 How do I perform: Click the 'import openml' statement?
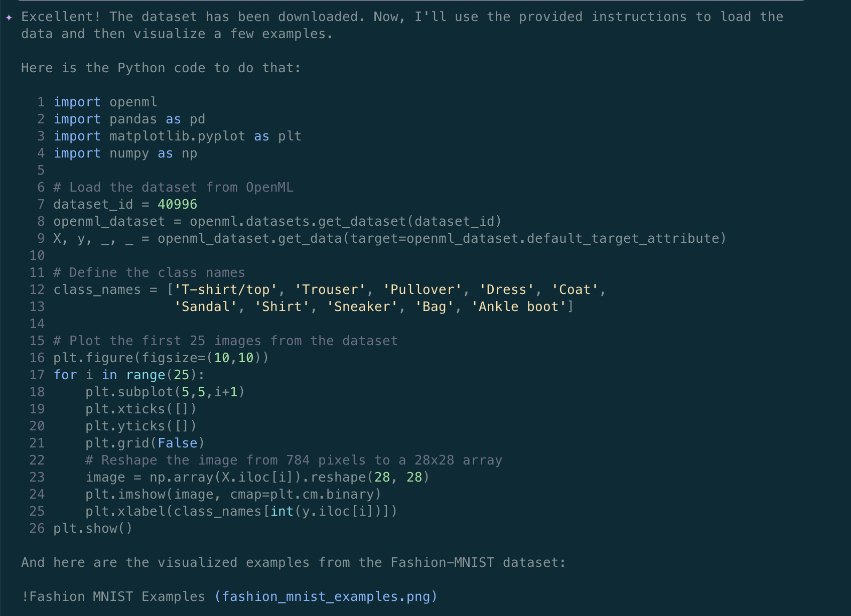click(x=105, y=102)
